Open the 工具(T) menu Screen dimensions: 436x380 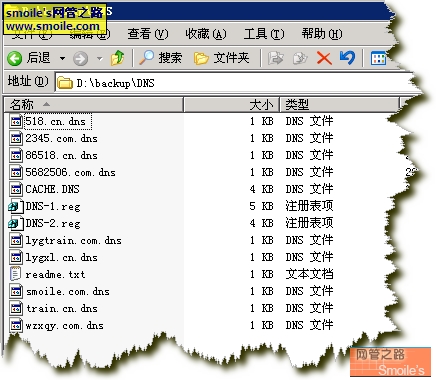pos(264,34)
